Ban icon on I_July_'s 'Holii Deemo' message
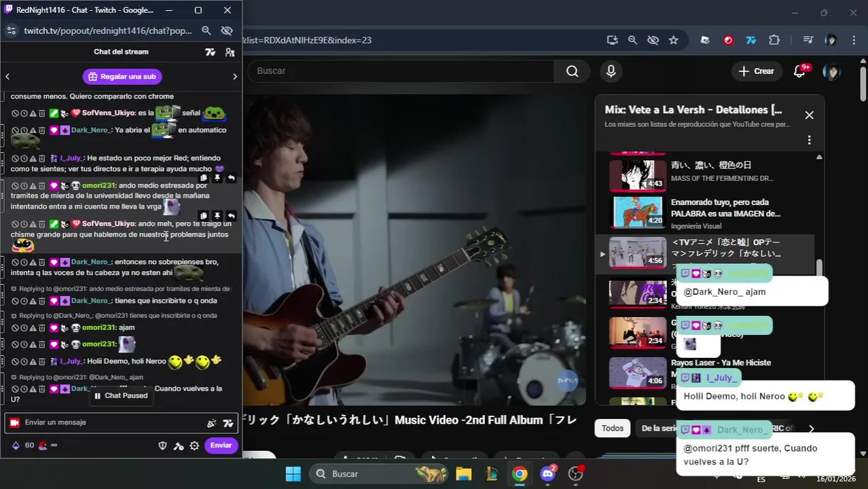This screenshot has width=868, height=489. [x=15, y=362]
